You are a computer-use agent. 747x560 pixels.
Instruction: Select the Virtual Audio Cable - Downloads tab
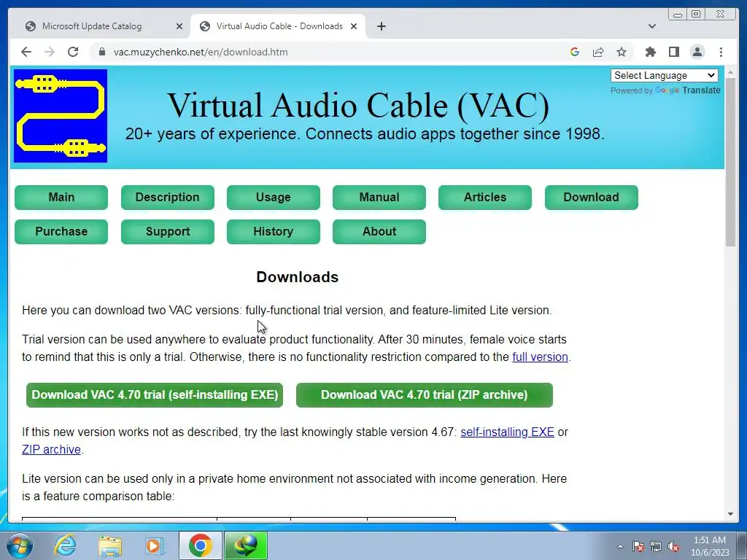(x=278, y=26)
